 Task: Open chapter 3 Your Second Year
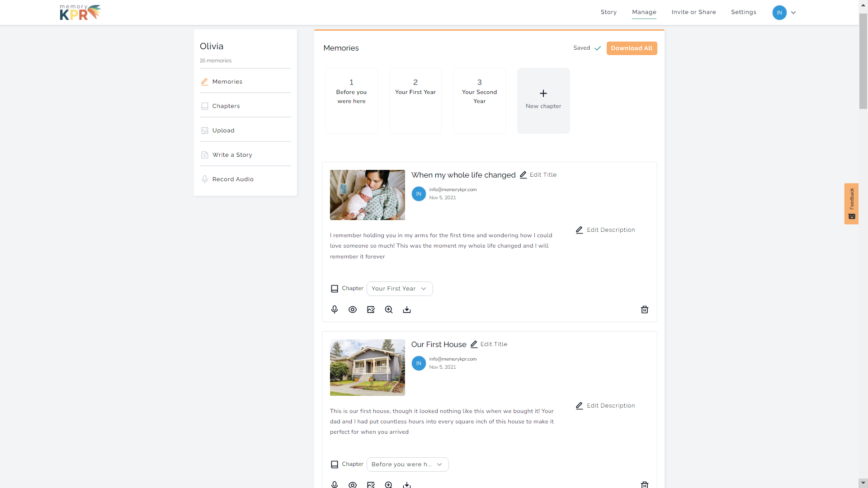[479, 101]
